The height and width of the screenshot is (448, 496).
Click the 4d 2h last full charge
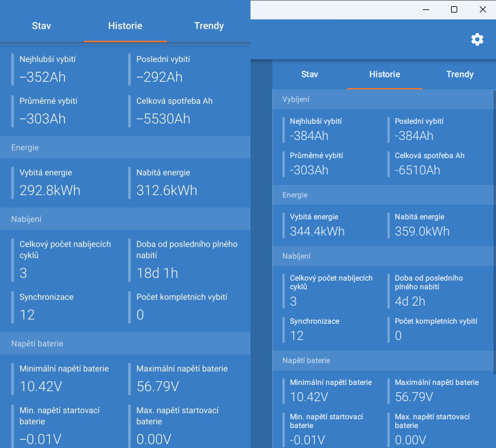tap(410, 301)
